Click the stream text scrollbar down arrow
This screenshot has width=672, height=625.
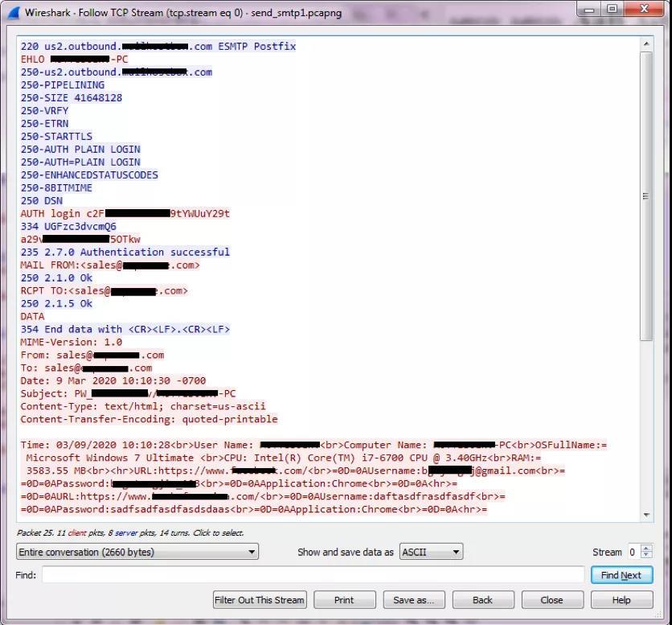(x=646, y=515)
